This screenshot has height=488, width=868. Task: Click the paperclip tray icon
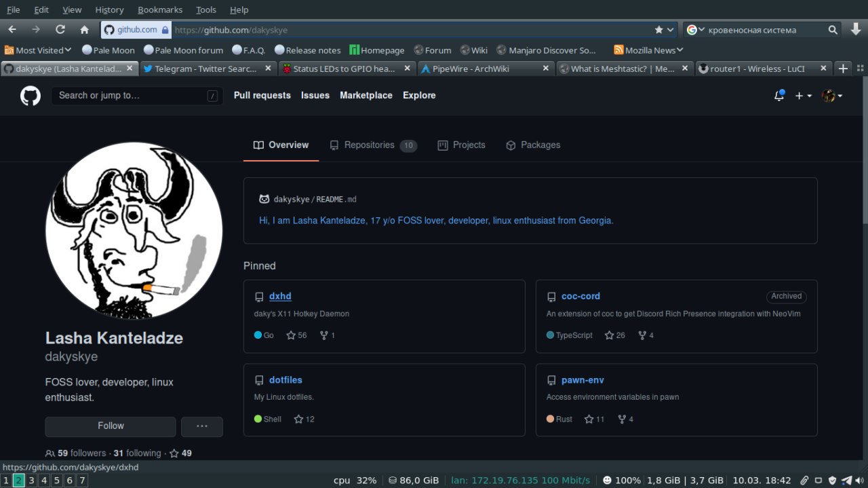804,481
